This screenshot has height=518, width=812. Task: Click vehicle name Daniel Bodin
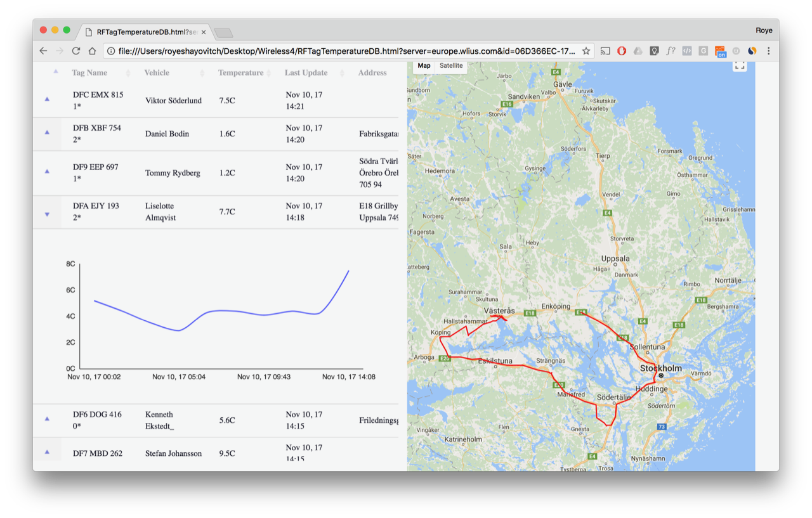[167, 134]
